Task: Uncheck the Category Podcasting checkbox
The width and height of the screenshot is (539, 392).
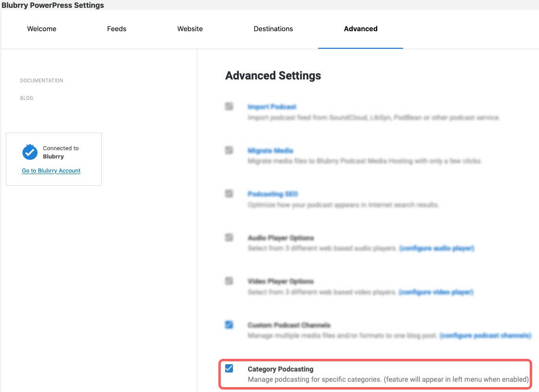Action: (x=229, y=368)
